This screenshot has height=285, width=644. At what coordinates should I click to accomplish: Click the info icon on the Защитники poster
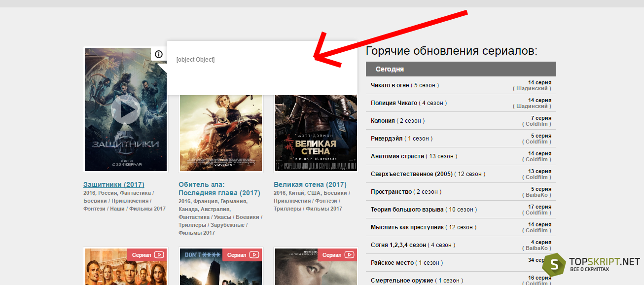click(159, 54)
